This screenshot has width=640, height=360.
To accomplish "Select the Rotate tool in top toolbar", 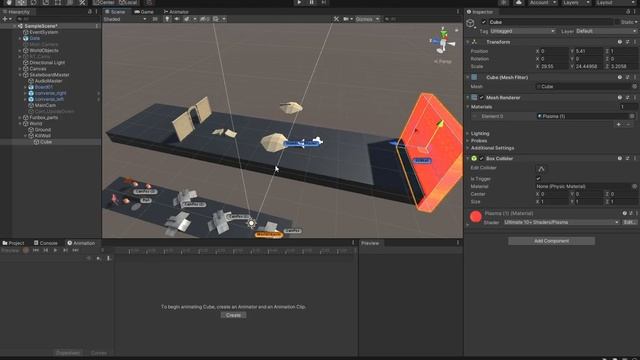I will coord(33,2).
